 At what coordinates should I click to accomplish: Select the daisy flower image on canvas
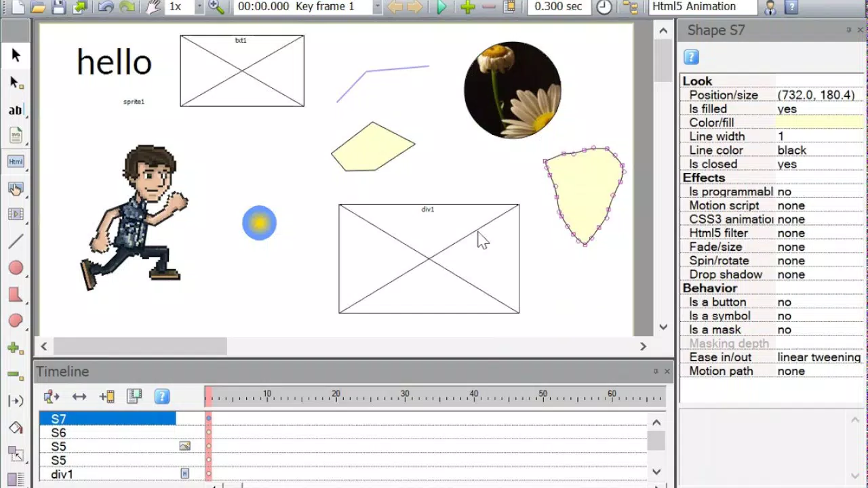click(x=513, y=89)
